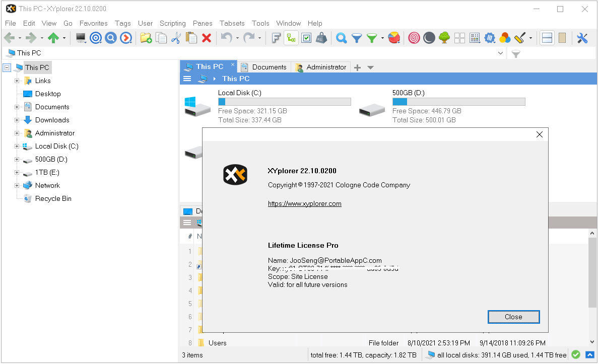Click the blue funnel filter icon
Viewport: 599px width, 364px height.
click(x=356, y=38)
